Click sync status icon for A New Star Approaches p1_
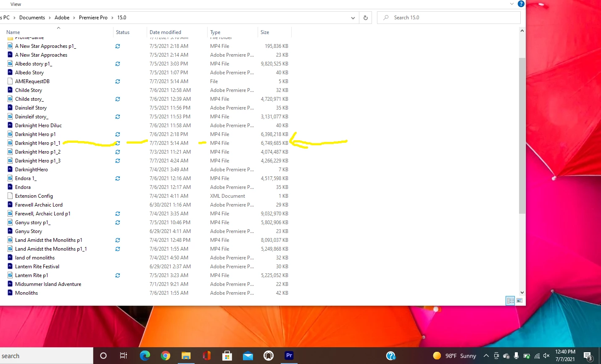The image size is (601, 364). click(x=118, y=46)
